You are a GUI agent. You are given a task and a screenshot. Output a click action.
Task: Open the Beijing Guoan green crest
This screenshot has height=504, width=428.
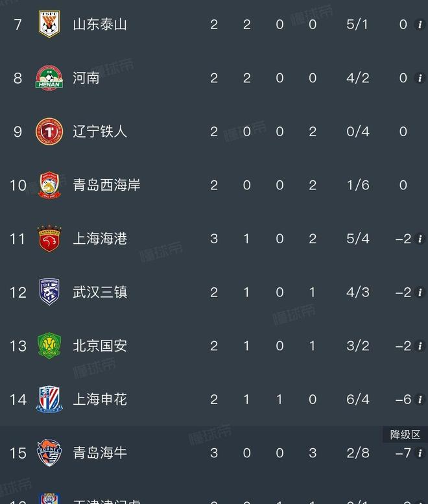click(49, 346)
